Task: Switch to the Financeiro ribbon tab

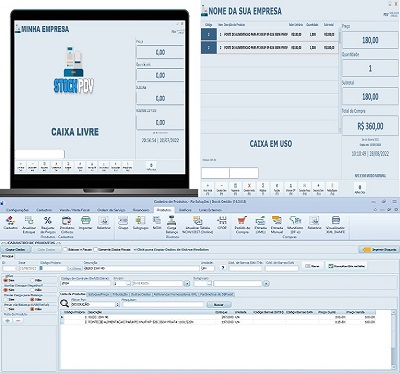Action: [x=141, y=210]
